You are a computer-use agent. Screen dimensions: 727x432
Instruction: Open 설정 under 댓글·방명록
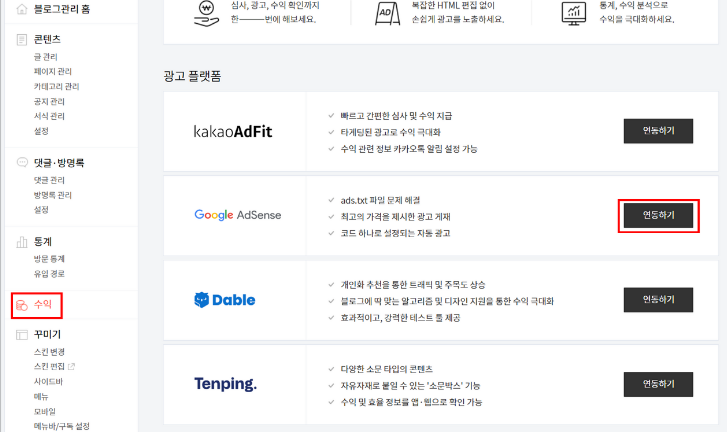click(x=41, y=210)
